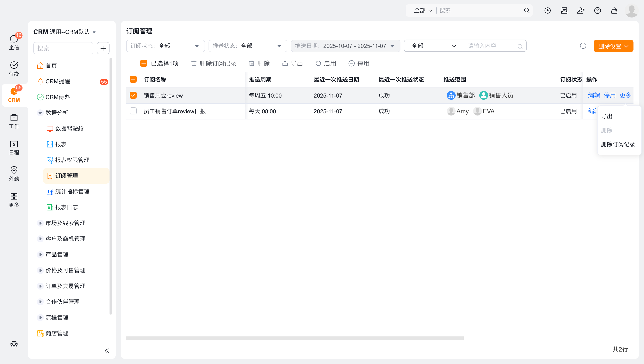Uncheck the 销售周会review row checkbox
The width and height of the screenshot is (644, 364).
[133, 95]
